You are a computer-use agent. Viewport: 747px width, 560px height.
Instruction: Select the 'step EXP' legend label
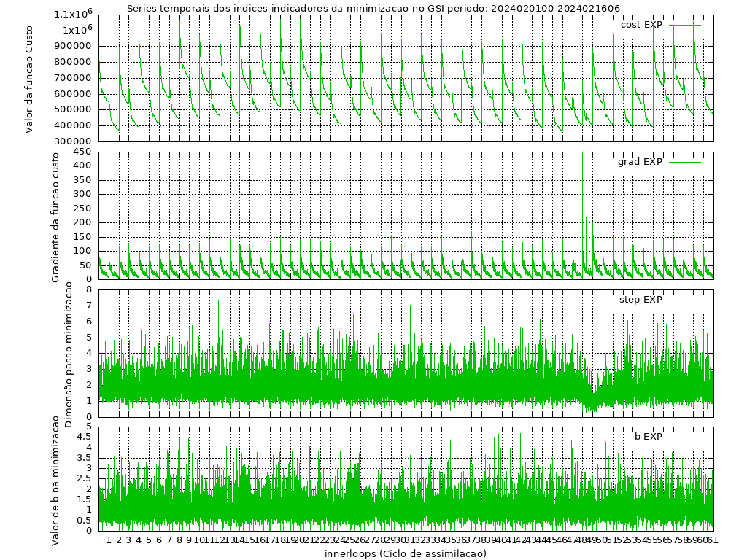click(640, 300)
